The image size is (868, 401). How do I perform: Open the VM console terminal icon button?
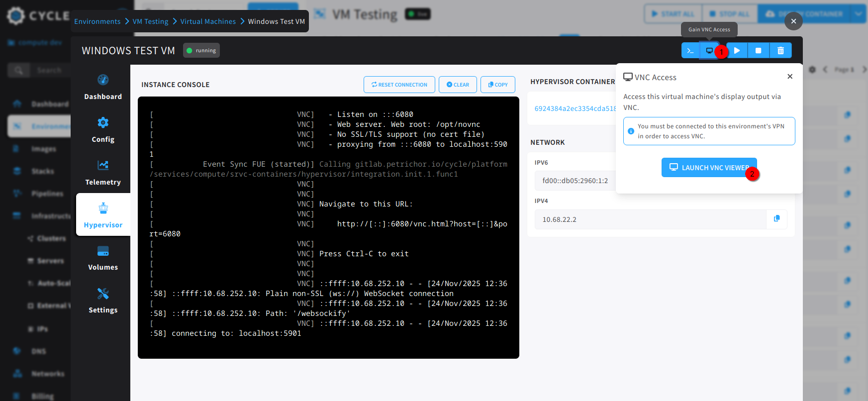point(690,50)
